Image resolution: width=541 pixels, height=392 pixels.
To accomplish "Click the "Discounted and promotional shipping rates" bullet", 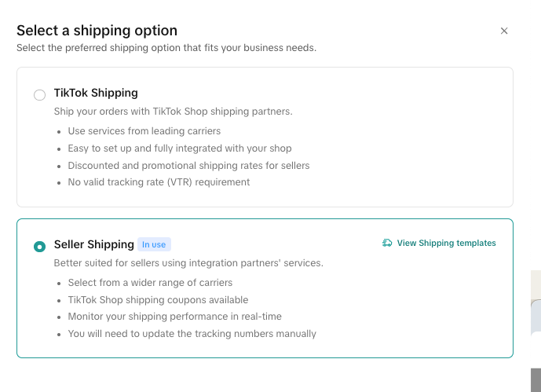I will (188, 166).
